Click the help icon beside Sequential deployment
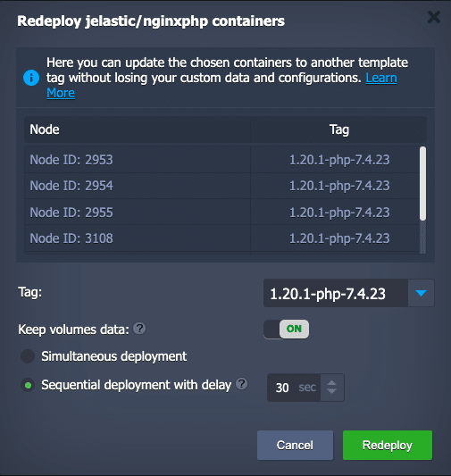This screenshot has width=451, height=476. [x=242, y=384]
